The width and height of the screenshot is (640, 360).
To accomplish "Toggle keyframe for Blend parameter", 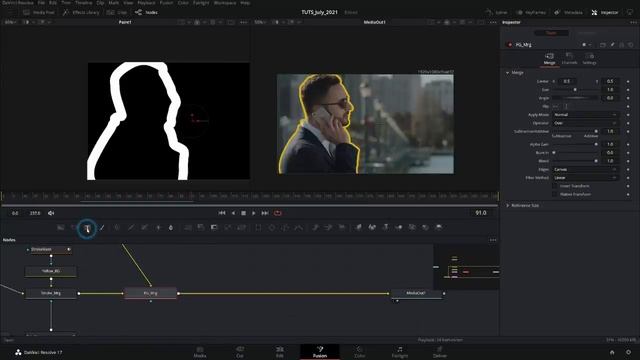I will [x=628, y=161].
